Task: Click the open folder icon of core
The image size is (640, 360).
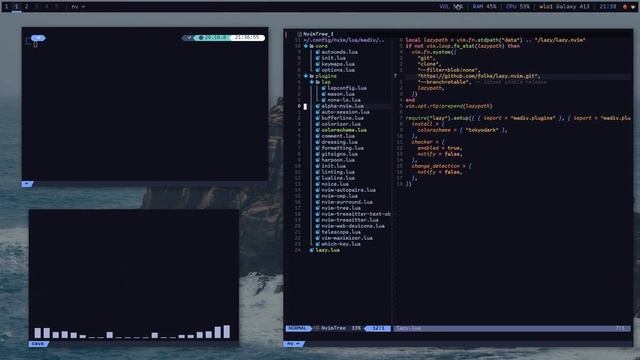Action: click(x=312, y=46)
